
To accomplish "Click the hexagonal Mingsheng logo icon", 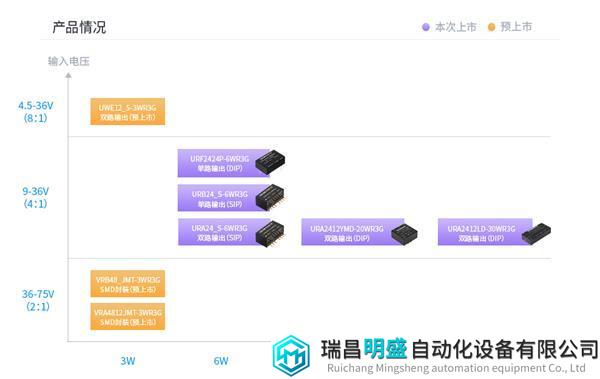I will 291,356.
